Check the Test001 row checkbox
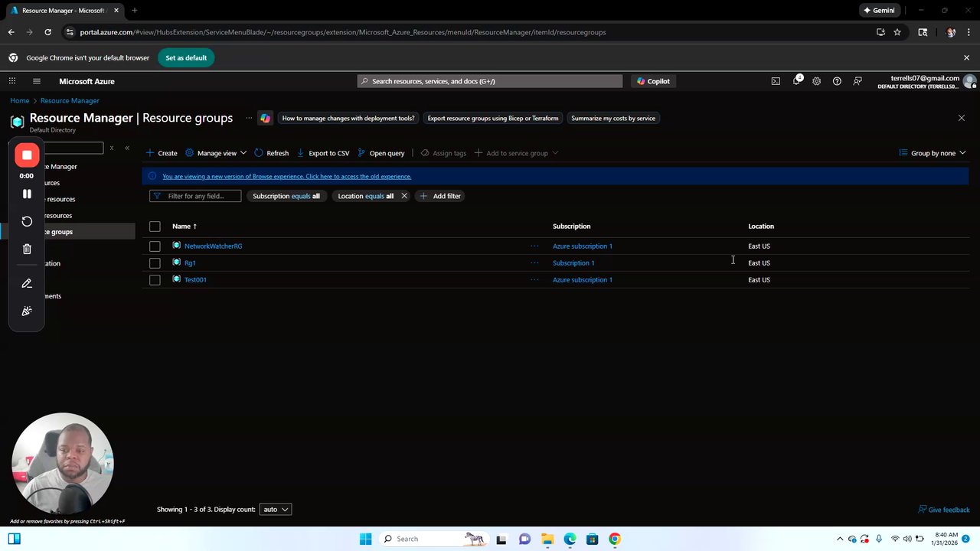 tap(155, 280)
